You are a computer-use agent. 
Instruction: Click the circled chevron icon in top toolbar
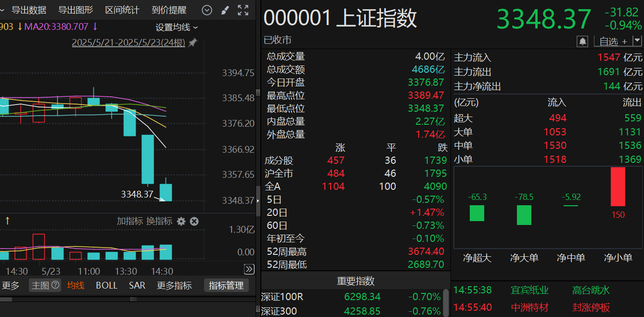tap(207, 10)
